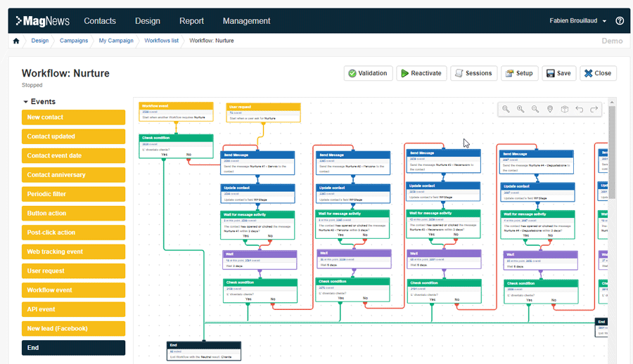Open the Contacts menu
Viewport: 633px width, 364px height.
coord(100,21)
